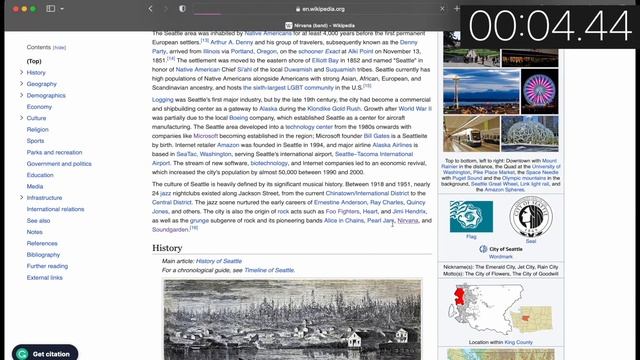640x360 pixels.
Task: Click the Seattle flag image
Action: pos(471,216)
